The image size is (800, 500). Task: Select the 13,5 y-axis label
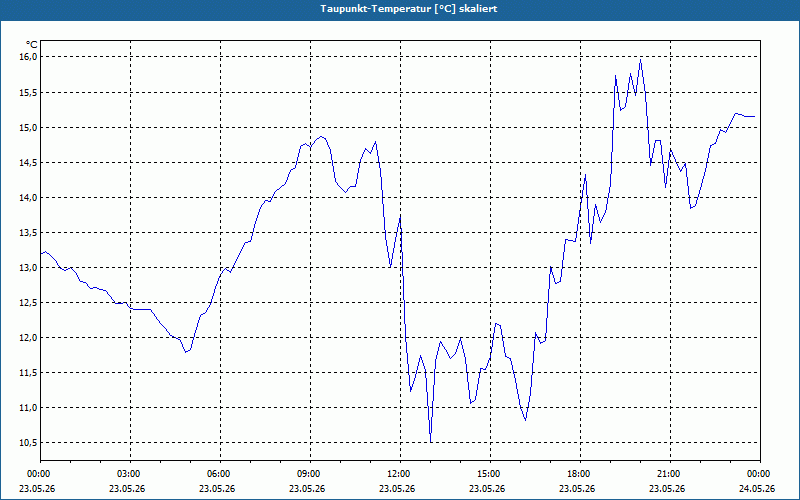(x=29, y=233)
